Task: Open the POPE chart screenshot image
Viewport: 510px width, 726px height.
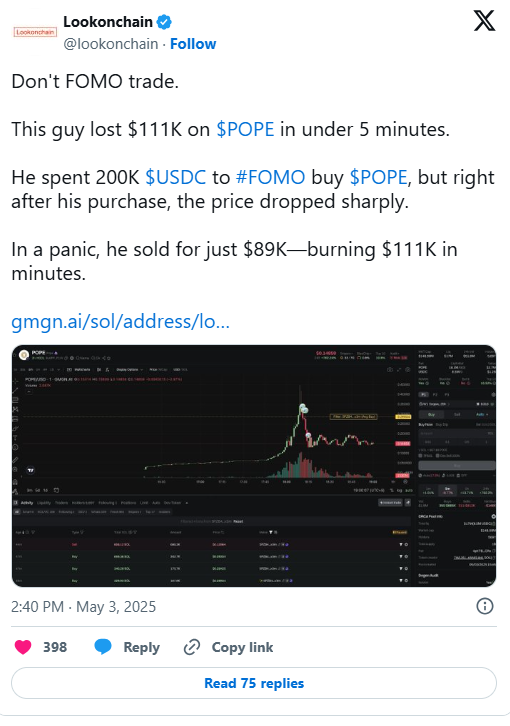Action: [254, 466]
